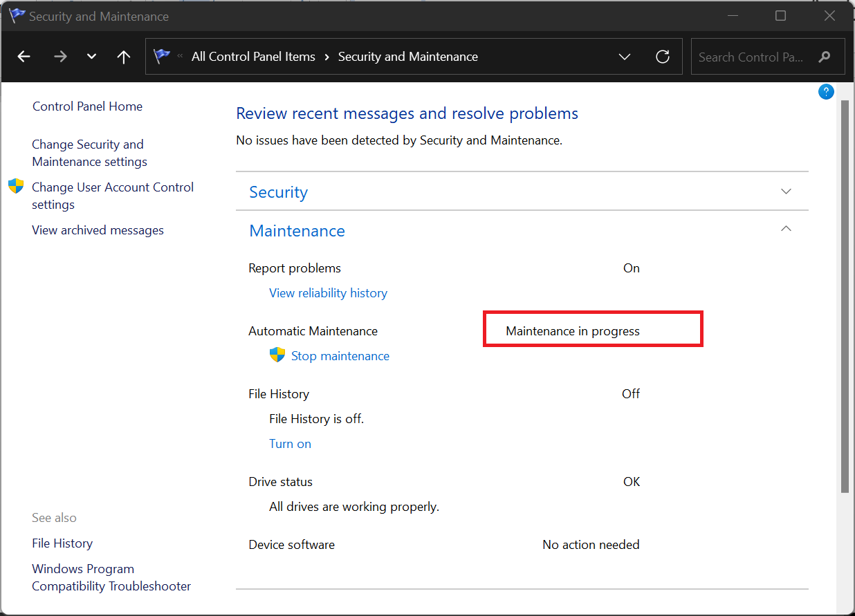The image size is (855, 616).
Task: Select Security and Maintenance breadcrumb
Action: coord(408,57)
